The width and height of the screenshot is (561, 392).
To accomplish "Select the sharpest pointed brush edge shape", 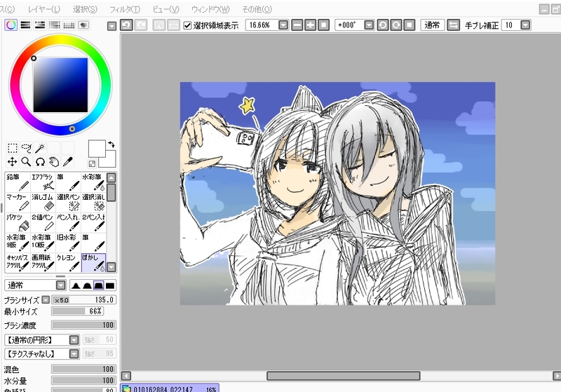I will click(76, 285).
